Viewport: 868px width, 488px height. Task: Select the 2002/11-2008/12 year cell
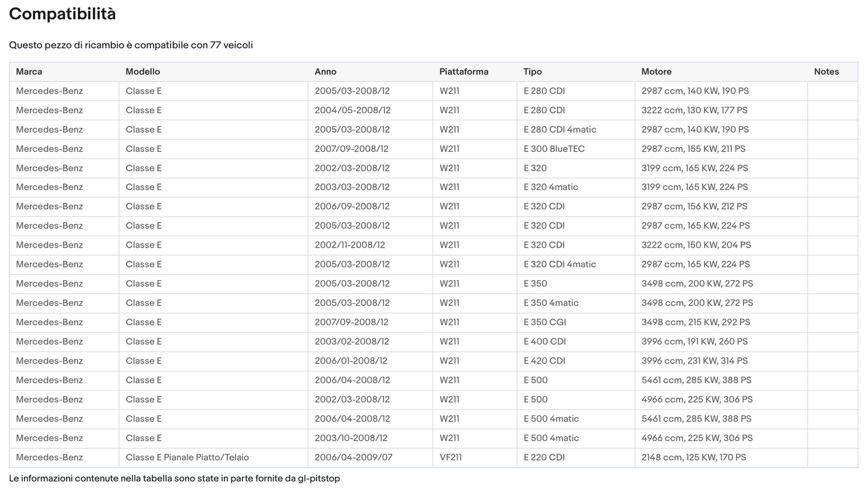click(x=370, y=245)
